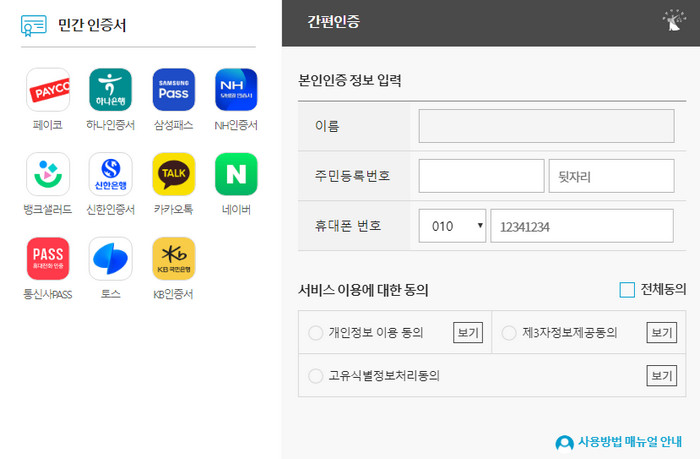700x459 pixels.
Task: Click the 고유식별정보처리동의 text
Action: pos(384,376)
